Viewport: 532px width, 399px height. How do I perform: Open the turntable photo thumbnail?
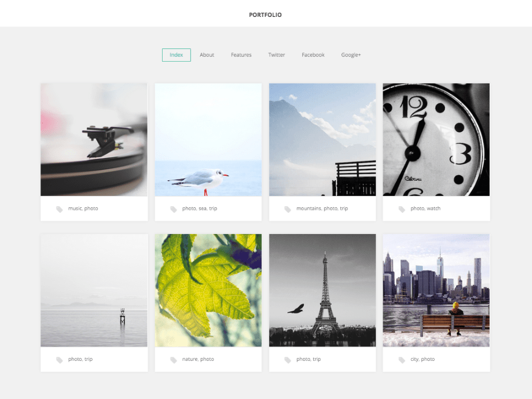(94, 139)
